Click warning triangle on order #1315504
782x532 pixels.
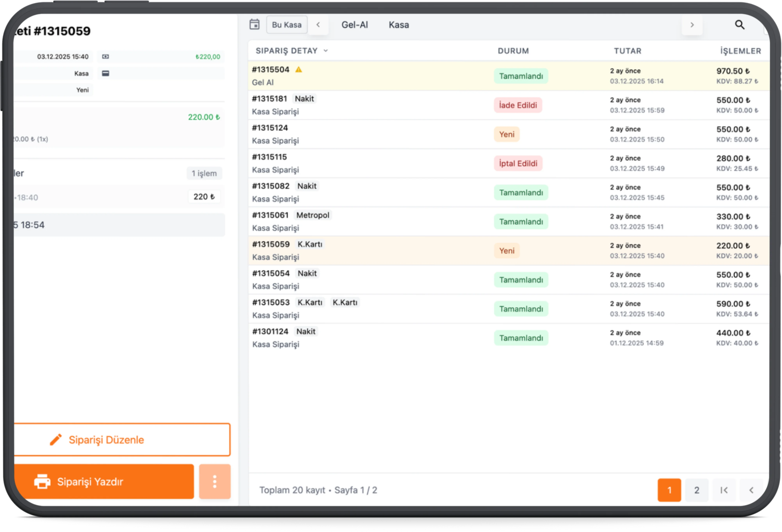point(299,70)
